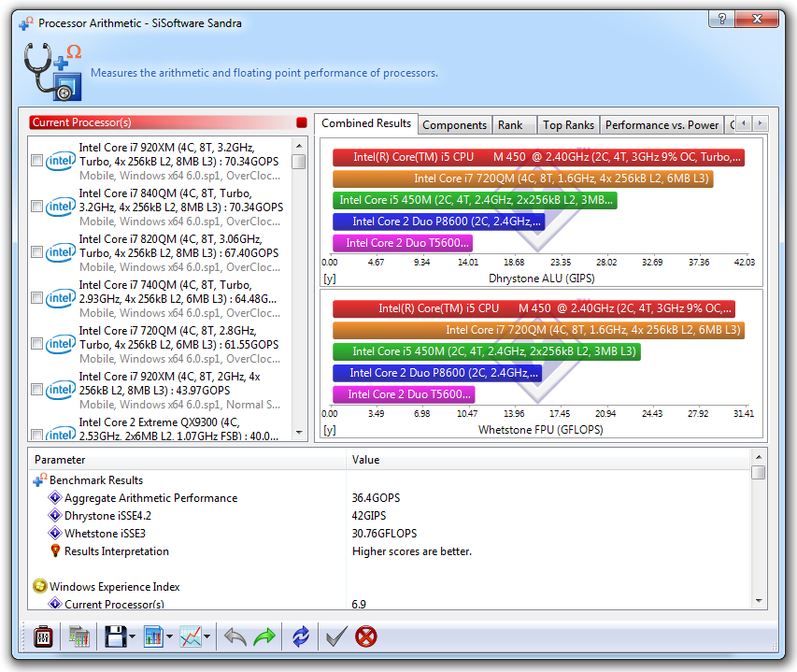797x672 pixels.
Task: Select the Benchmark Results row
Action: [x=390, y=480]
